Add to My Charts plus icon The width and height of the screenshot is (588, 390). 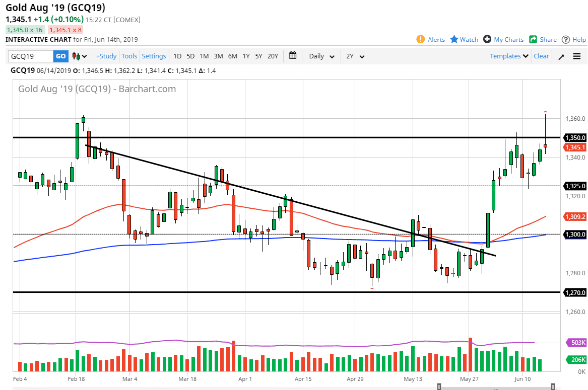pyautogui.click(x=487, y=39)
